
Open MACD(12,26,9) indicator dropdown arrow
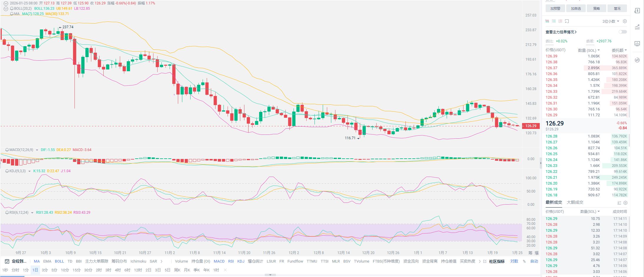click(x=37, y=150)
